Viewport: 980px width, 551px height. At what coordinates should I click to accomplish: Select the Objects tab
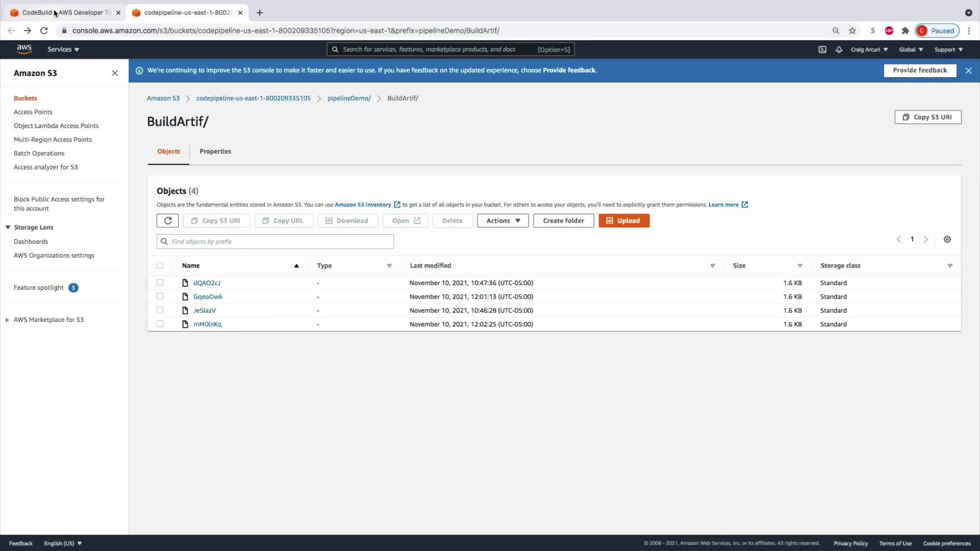point(168,151)
